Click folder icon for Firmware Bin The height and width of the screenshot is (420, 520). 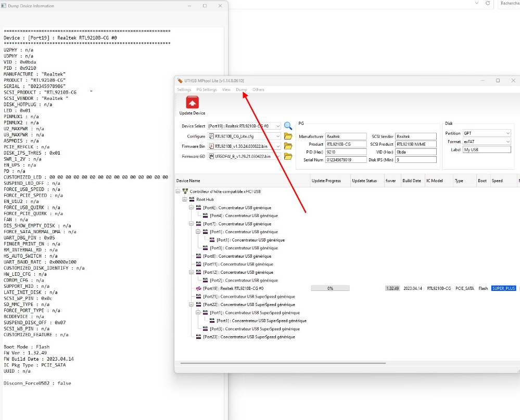coord(288,146)
